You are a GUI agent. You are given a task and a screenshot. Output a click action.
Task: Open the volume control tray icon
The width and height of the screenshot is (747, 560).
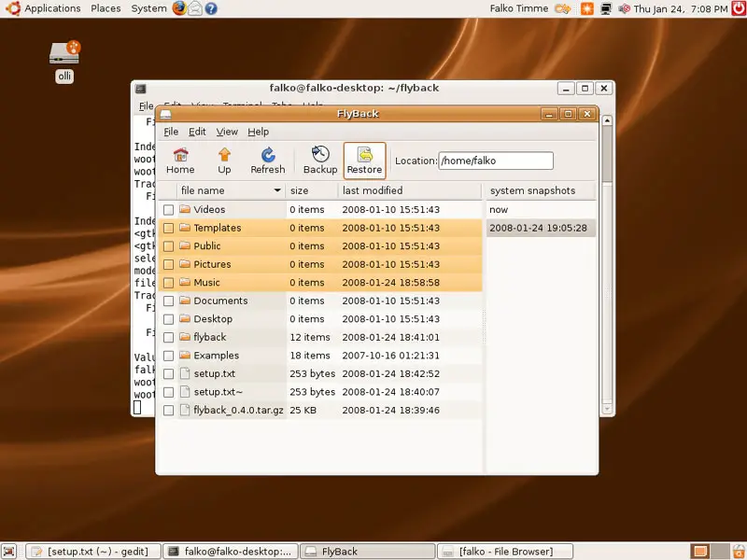624,8
